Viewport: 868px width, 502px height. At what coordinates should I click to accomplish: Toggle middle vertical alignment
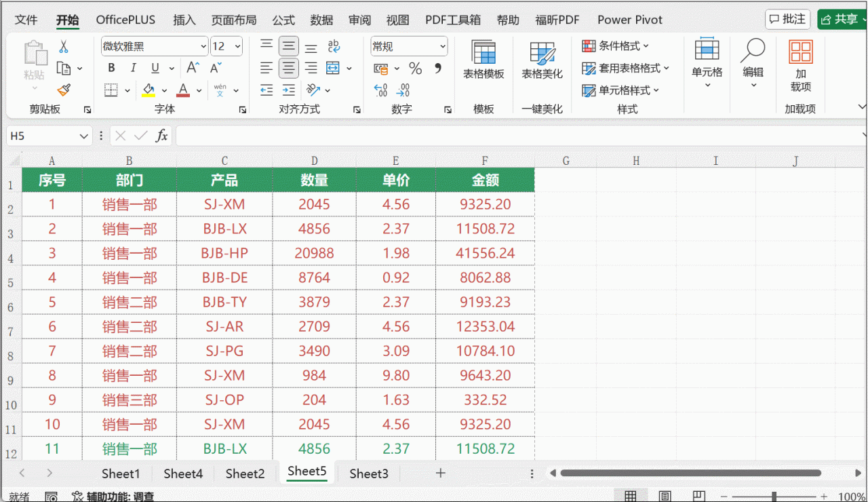tap(289, 47)
